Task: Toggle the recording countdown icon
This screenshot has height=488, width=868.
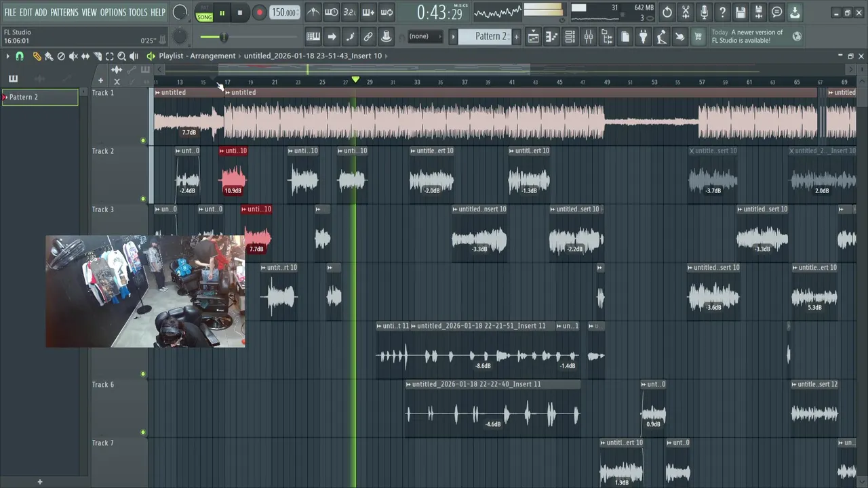Action: [x=350, y=12]
